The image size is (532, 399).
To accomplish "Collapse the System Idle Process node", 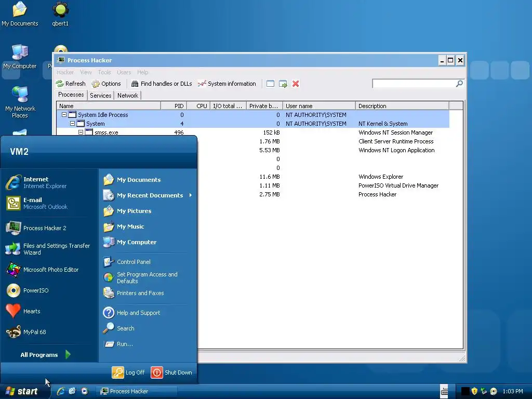I will point(64,115).
